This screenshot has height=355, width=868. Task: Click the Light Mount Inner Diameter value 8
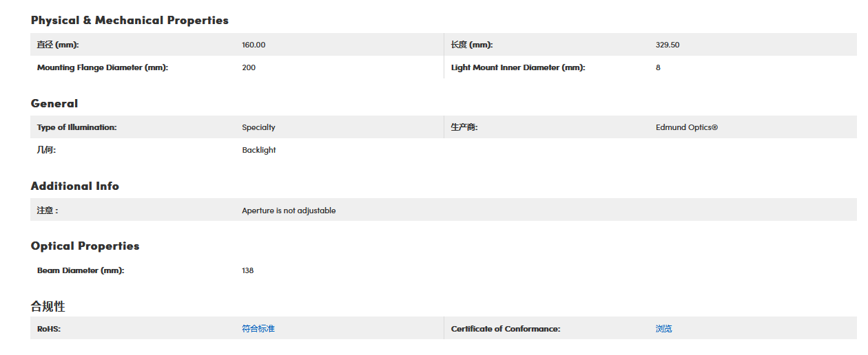pyautogui.click(x=658, y=67)
